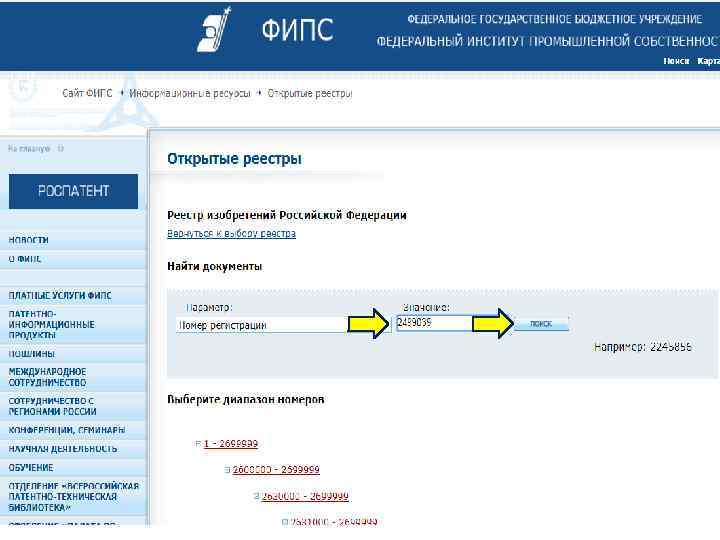
Task: Open ПАТЕНТНО-ИНФОРМАЦИОННЫЕ ПРОДУКТЫ menu item
Action: point(51,325)
